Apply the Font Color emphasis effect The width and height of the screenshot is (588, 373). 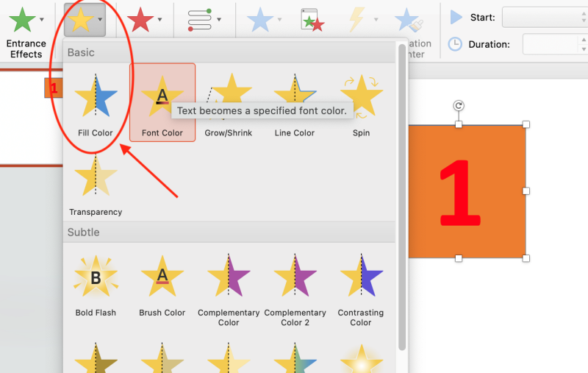click(x=162, y=102)
